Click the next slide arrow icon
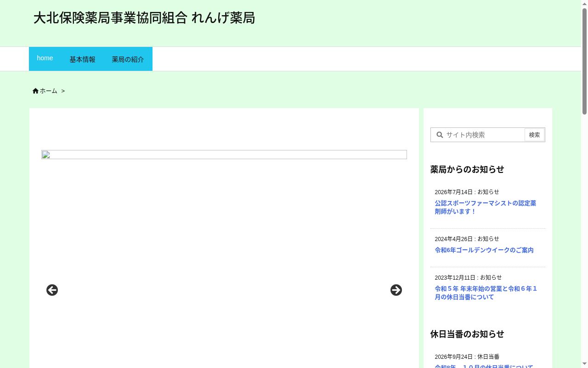 click(396, 290)
